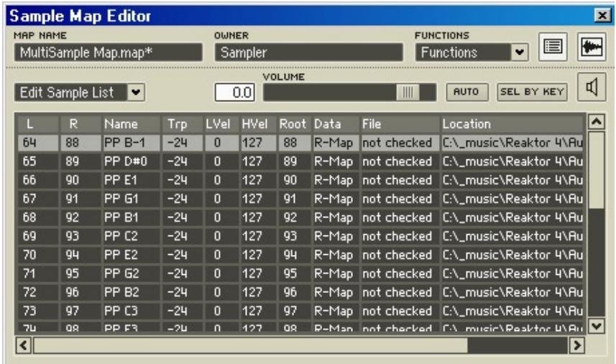Click the vertical scrollbar thumb
Viewport: 616px width, 364px height.
coord(596,170)
